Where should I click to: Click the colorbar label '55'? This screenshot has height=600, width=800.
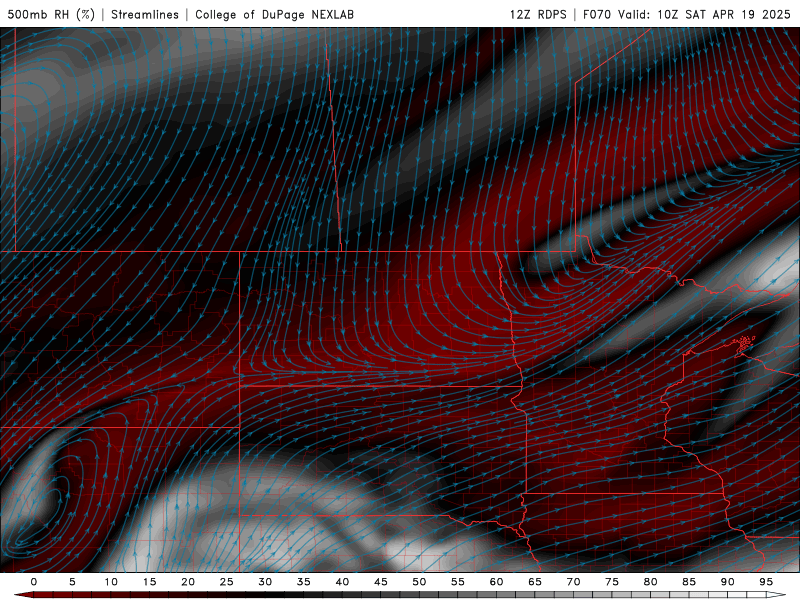point(458,582)
